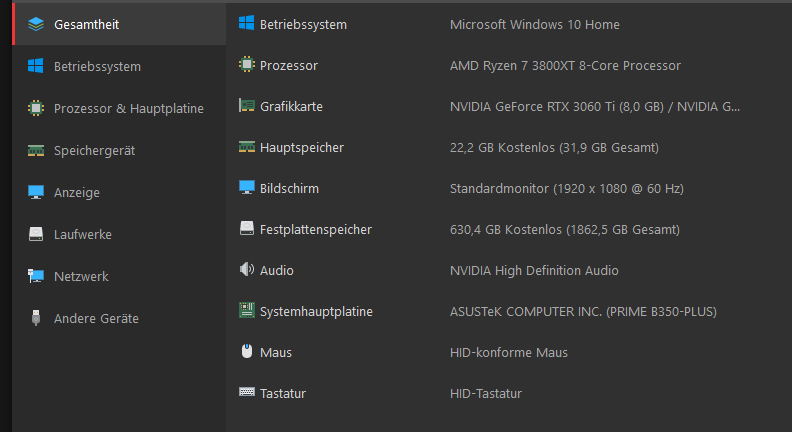Click the Andere Geräte USB icon
The image size is (792, 432).
36,318
